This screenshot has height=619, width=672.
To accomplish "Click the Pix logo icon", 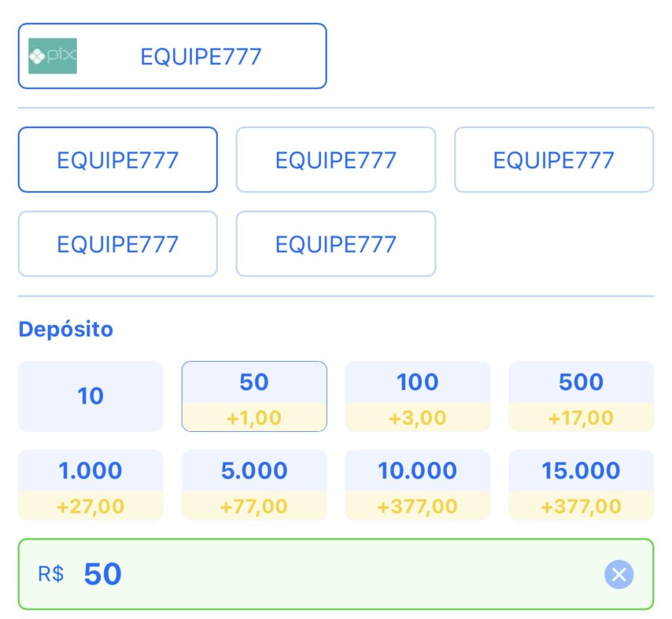I will pyautogui.click(x=52, y=56).
